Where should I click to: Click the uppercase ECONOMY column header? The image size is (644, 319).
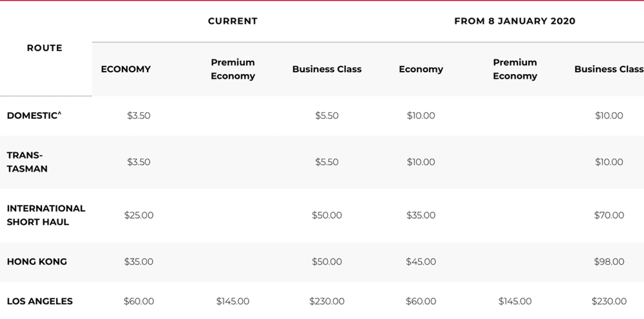tap(126, 69)
